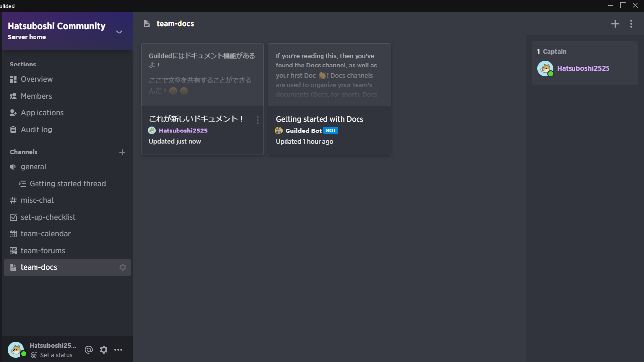
Task: Click the misc-chat hash icon
Action: pos(13,200)
